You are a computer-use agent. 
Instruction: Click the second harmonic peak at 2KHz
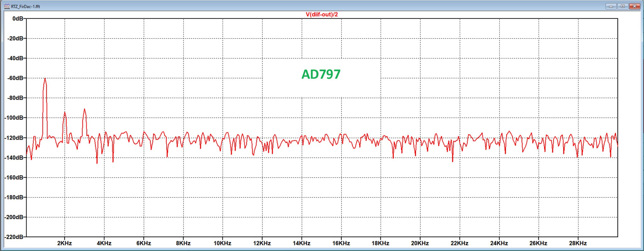[x=65, y=112]
